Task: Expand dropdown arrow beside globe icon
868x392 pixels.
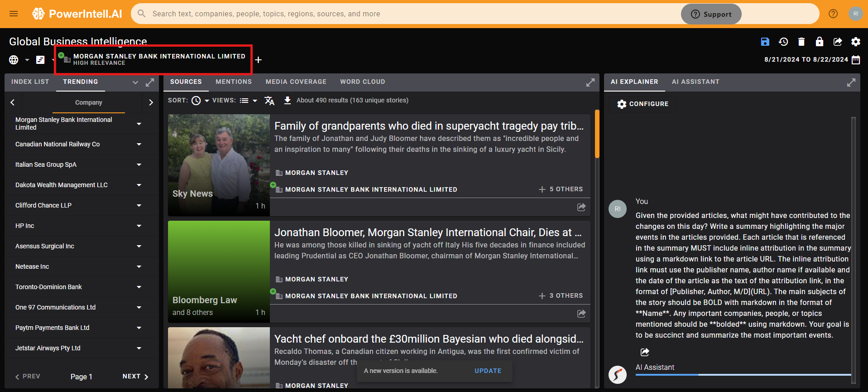Action: click(x=27, y=60)
